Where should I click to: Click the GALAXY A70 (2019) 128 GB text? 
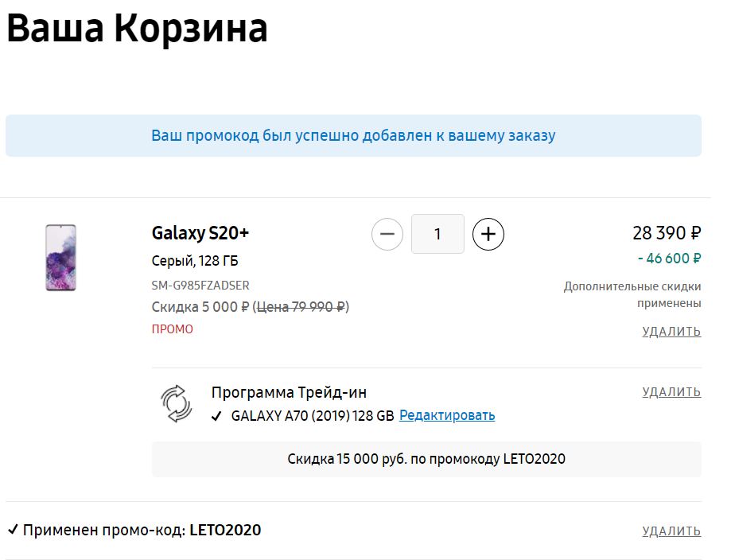click(313, 415)
